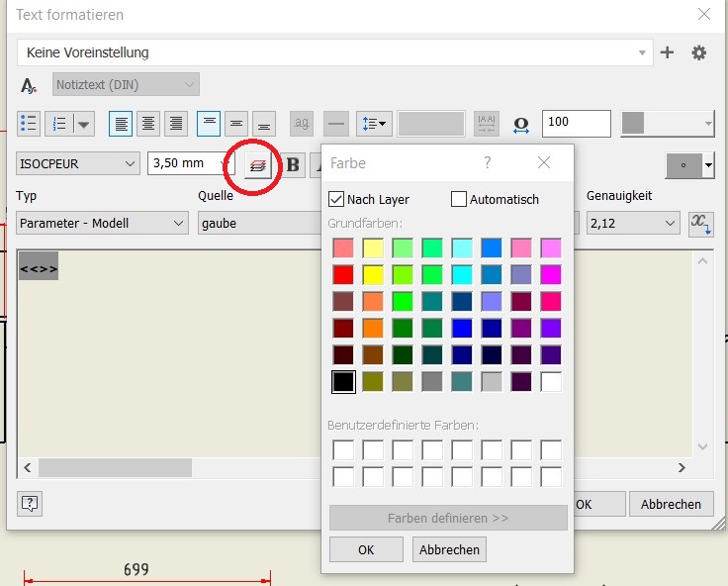The image size is (728, 586).
Task: Align text left
Action: [x=121, y=124]
